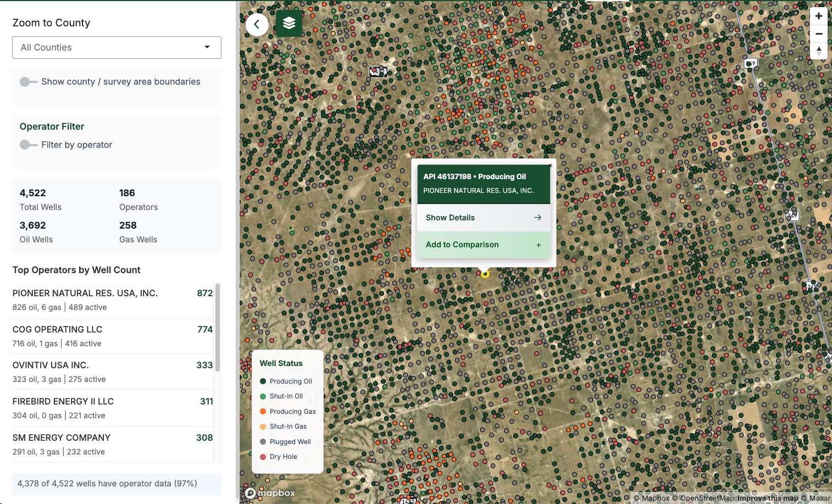Click the 774 well count value
The image size is (832, 504).
coord(205,329)
